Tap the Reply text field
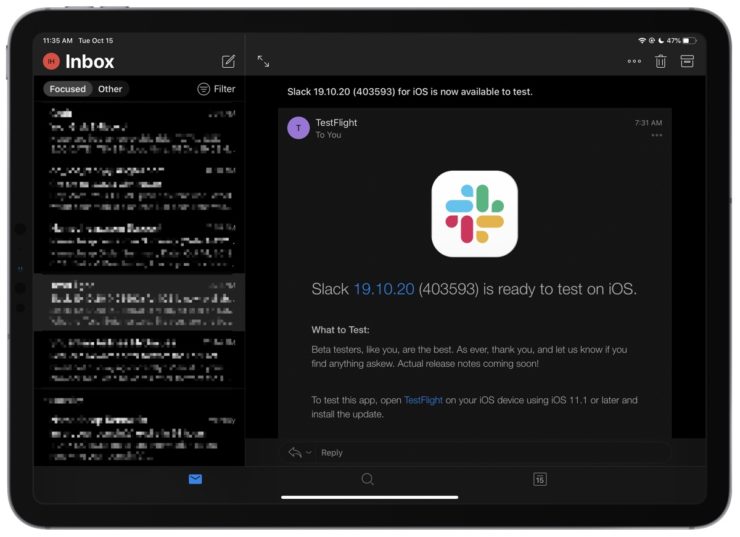 pyautogui.click(x=474, y=453)
